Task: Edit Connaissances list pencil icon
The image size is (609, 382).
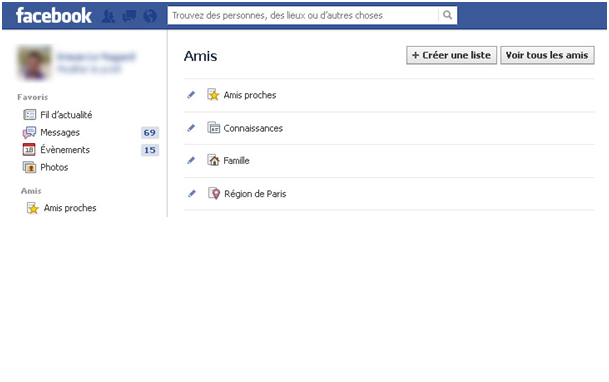Action: tap(191, 128)
